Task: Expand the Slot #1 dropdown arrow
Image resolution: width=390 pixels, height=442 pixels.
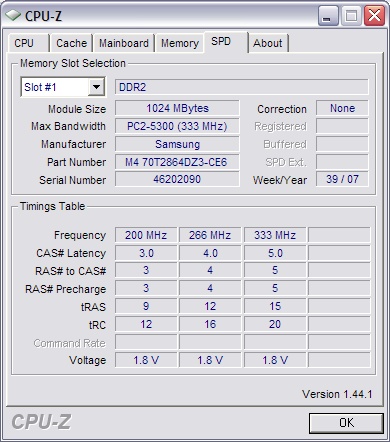Action: coord(96,87)
